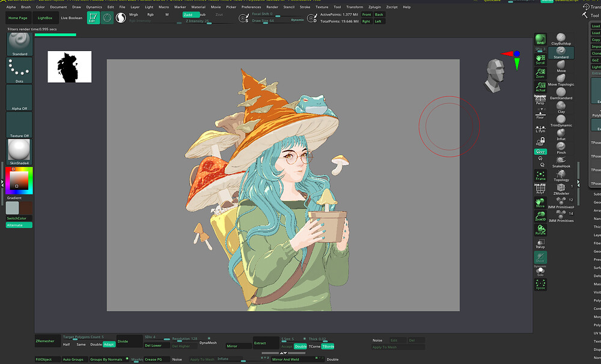Click the Xpose icon
Viewport: 601px width, 364px height.
540,284
